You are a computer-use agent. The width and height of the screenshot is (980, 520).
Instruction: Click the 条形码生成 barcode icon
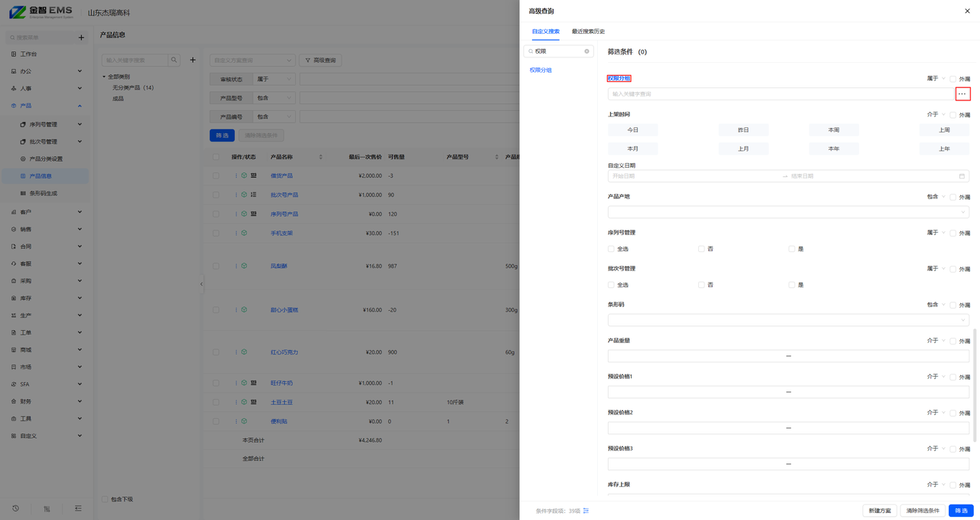pos(23,194)
